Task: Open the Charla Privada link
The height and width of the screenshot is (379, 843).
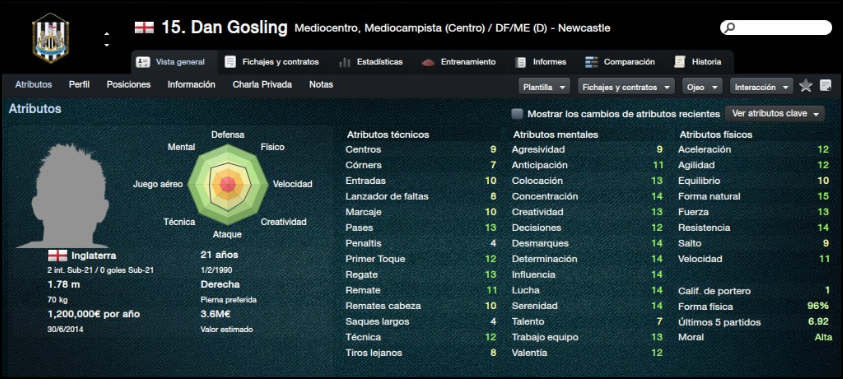Action: coord(262,84)
